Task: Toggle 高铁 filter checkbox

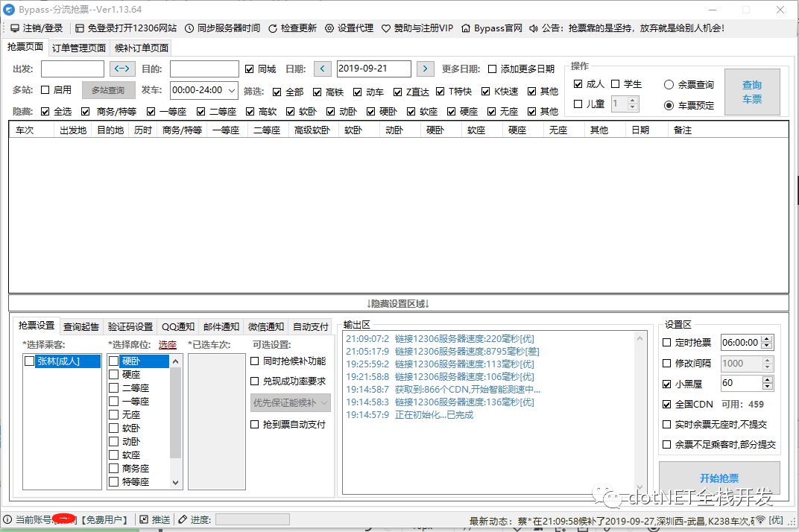Action: pyautogui.click(x=317, y=92)
